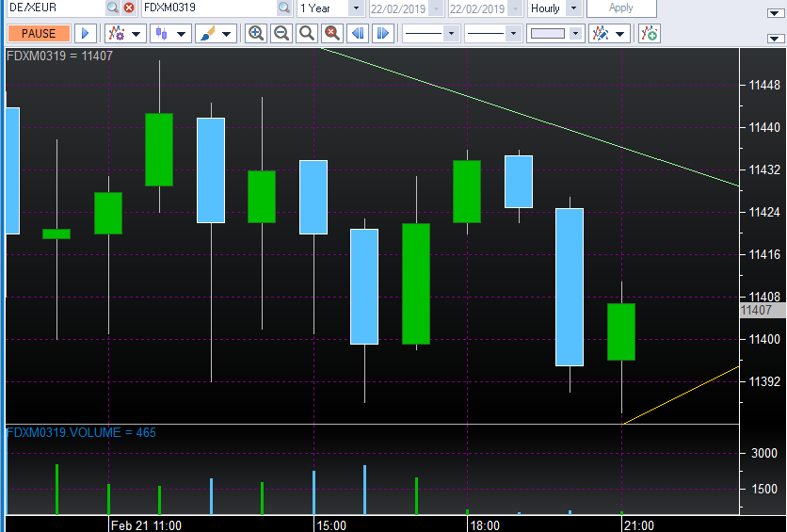This screenshot has width=787, height=532.
Task: Click the Apply button
Action: pyautogui.click(x=621, y=8)
